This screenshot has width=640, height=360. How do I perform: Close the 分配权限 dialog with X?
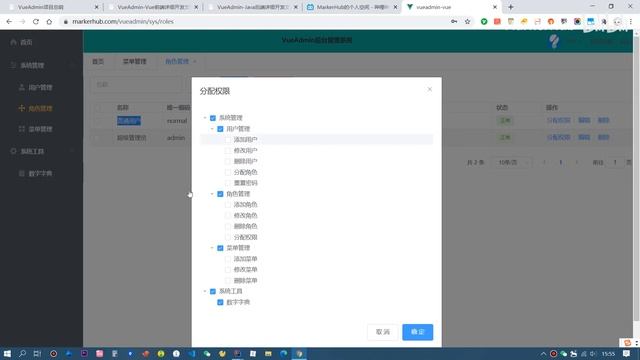pyautogui.click(x=429, y=89)
